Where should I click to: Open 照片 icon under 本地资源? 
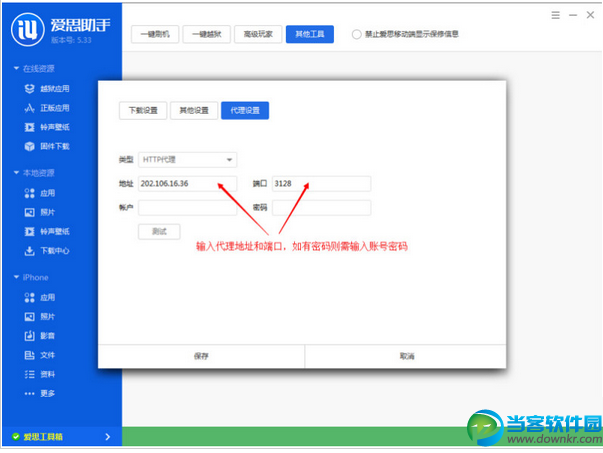coord(30,212)
